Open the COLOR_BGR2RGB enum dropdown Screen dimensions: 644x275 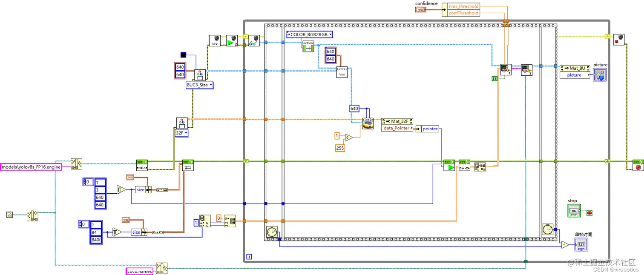point(309,34)
